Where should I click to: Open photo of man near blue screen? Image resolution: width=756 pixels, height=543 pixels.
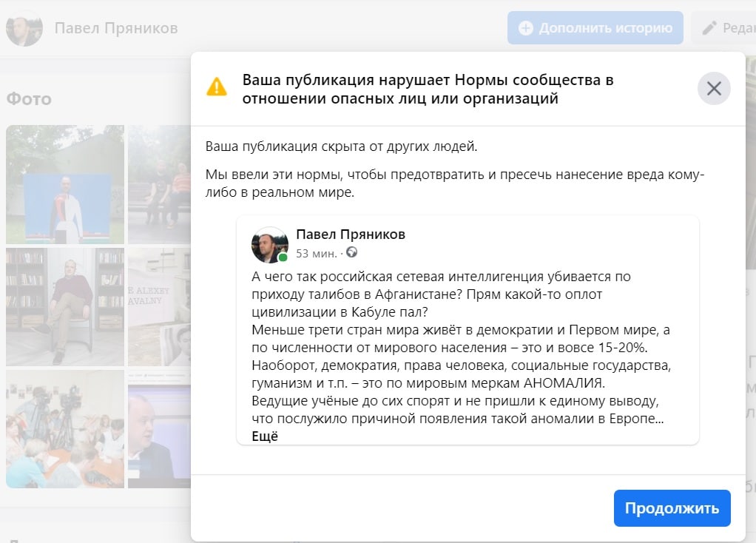pyautogui.click(x=160, y=429)
